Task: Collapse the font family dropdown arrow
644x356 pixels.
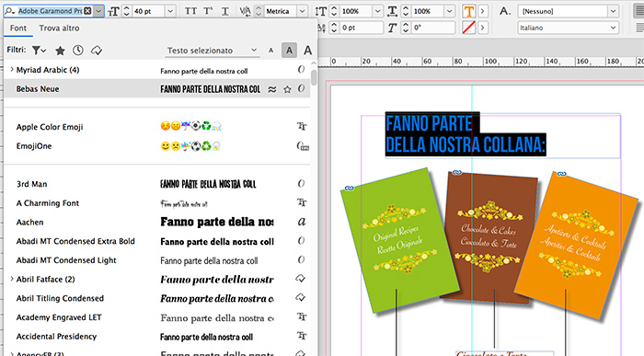Action: [x=98, y=11]
